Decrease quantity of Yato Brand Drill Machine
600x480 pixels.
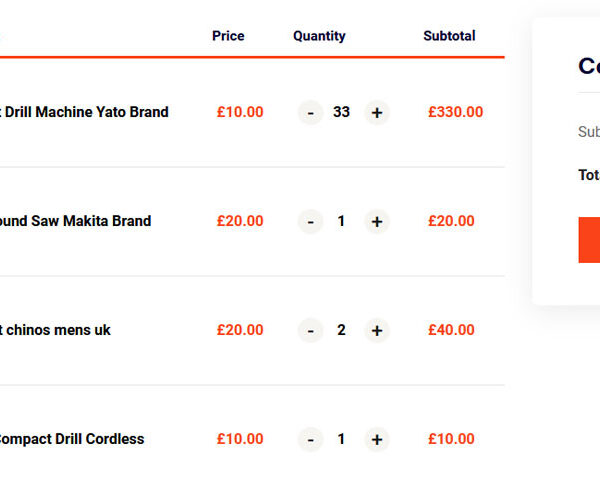[x=310, y=112]
